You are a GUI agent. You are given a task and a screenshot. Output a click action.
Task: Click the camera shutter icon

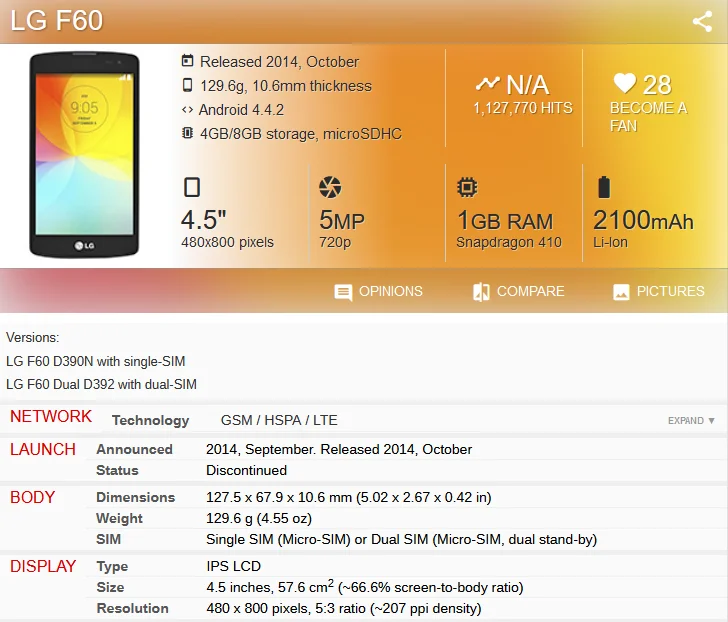330,187
